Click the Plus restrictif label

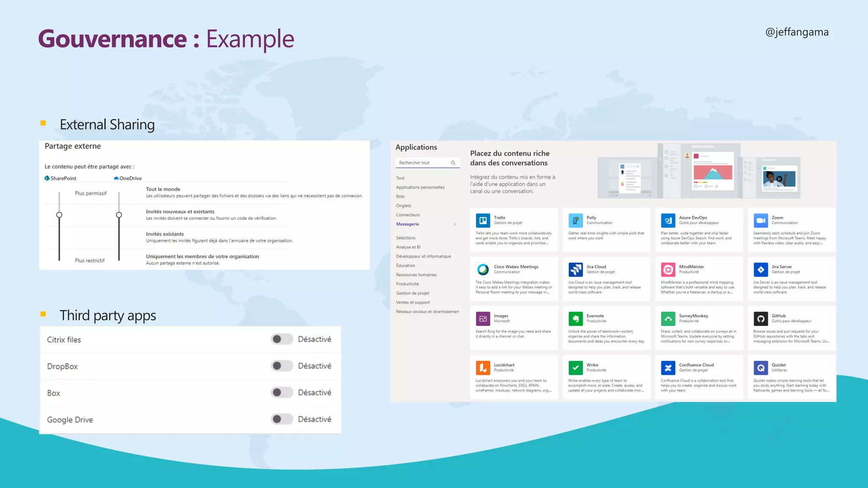pyautogui.click(x=90, y=261)
